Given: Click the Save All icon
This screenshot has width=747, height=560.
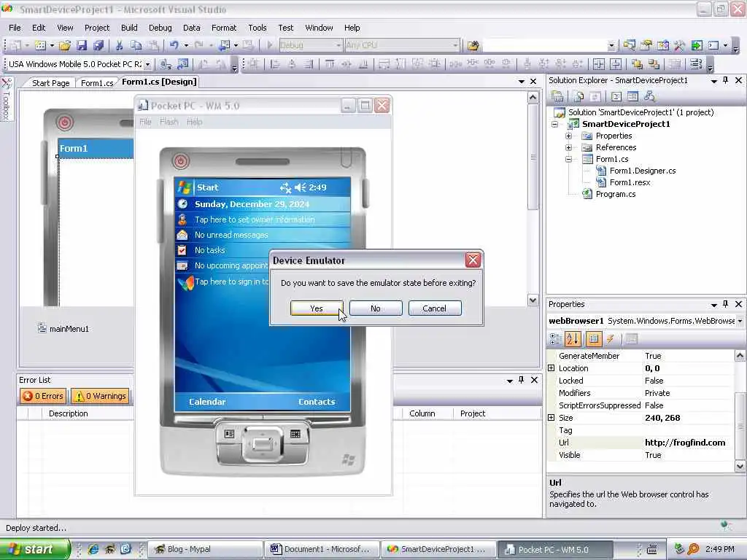Looking at the screenshot, I should [x=98, y=45].
